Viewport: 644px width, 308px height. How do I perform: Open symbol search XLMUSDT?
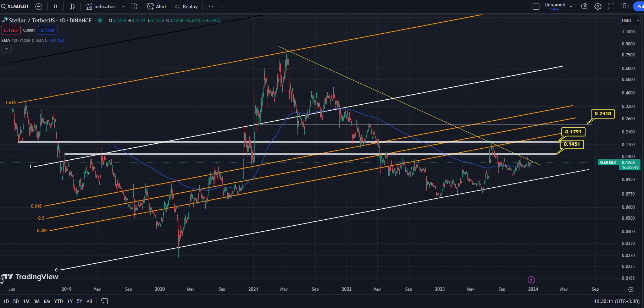pyautogui.click(x=15, y=6)
